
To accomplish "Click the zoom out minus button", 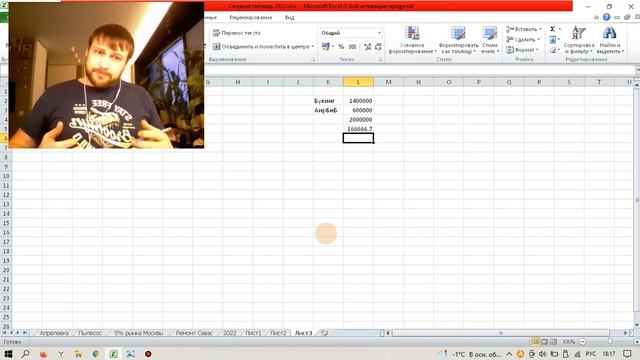I will pos(583,342).
